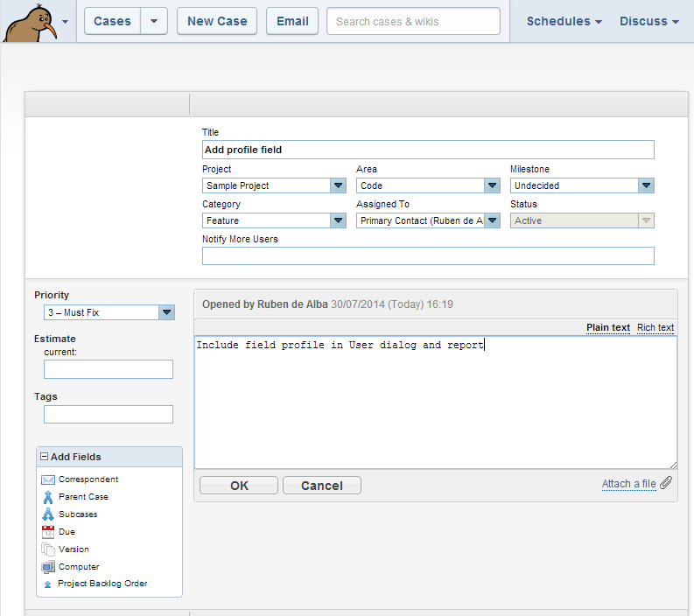Click the Project Backlog Order icon
This screenshot has height=616, width=694.
click(48, 584)
